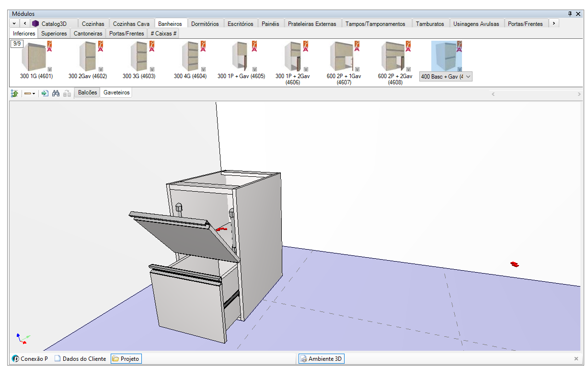This screenshot has height=368, width=588.
Task: Click the purple Catalog3D cube icon
Action: coord(35,23)
